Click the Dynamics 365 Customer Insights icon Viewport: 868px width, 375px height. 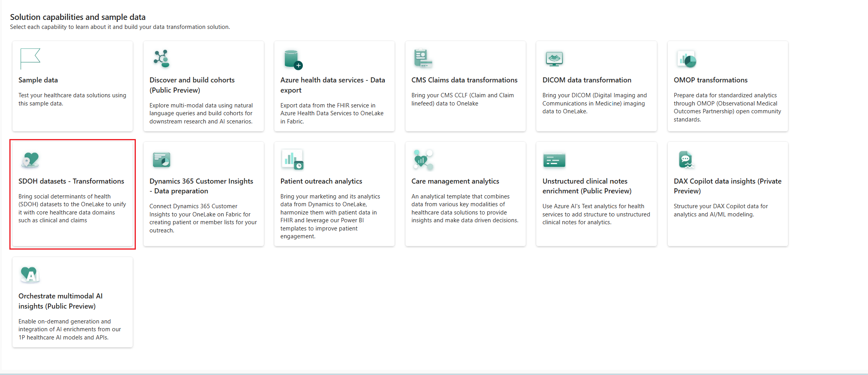coord(162,160)
